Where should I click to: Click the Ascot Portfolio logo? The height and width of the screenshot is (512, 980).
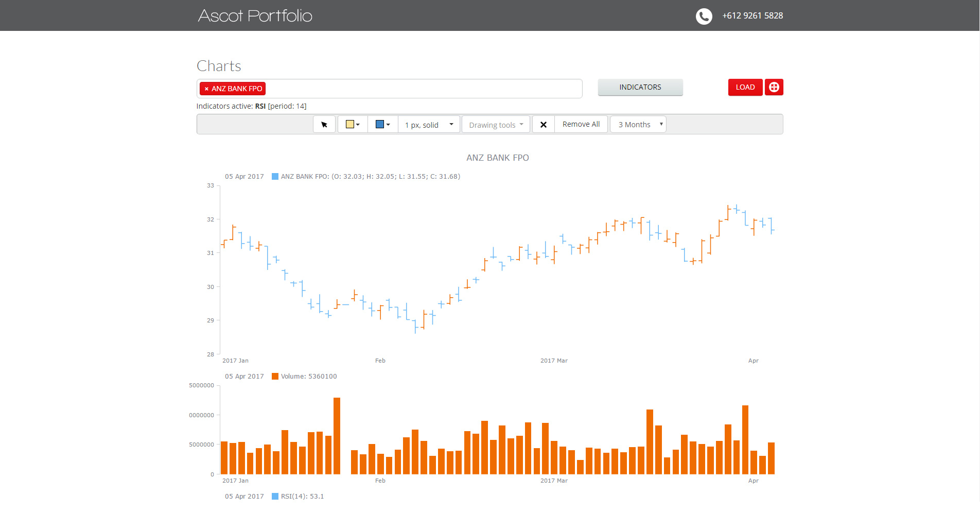(255, 16)
